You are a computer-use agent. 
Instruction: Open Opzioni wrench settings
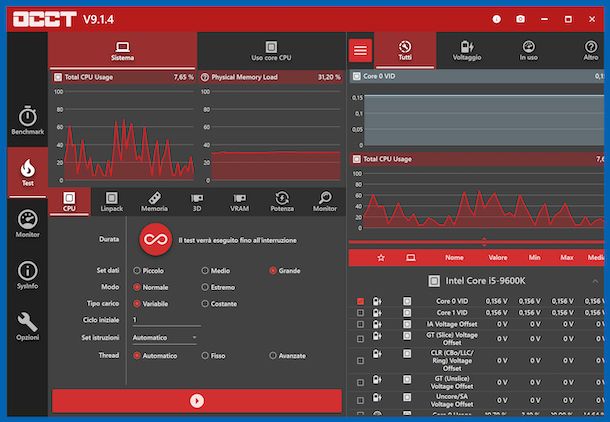coord(28,326)
